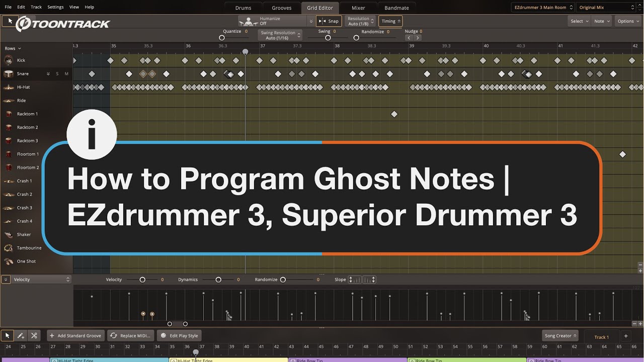Click Add Standard Groove button

pos(75,335)
